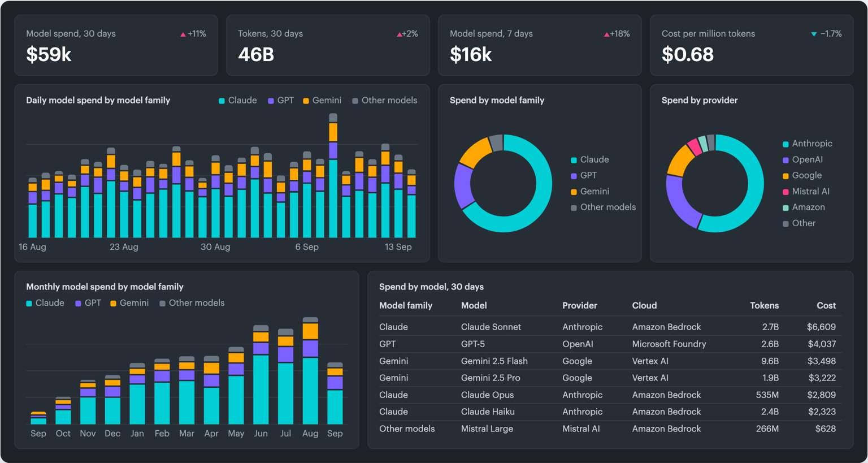Viewport: 868px width, 463px height.
Task: Select Other models label in Monthly model spend legend
Action: pyautogui.click(x=197, y=303)
